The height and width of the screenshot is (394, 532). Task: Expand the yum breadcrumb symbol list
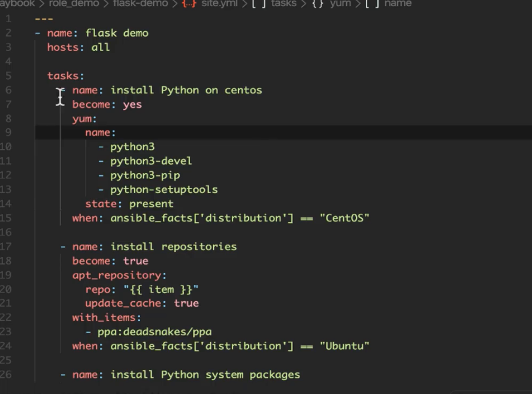pos(340,4)
